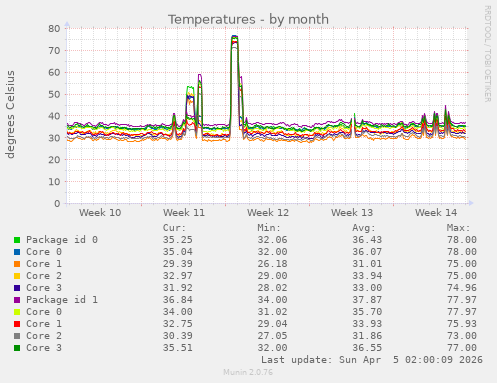Viewport: 497px width, 383px height.
Task: Click the average value 37.87
Action: click(367, 300)
